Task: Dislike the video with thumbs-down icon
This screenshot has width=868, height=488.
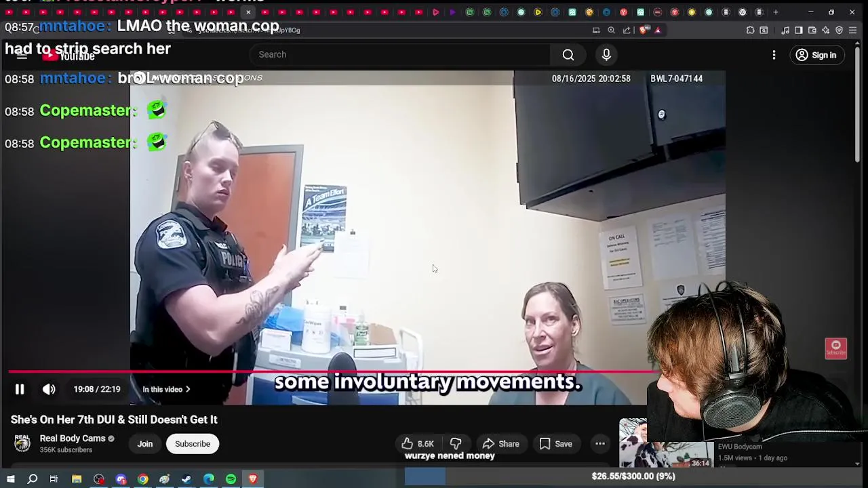Action: (x=456, y=444)
